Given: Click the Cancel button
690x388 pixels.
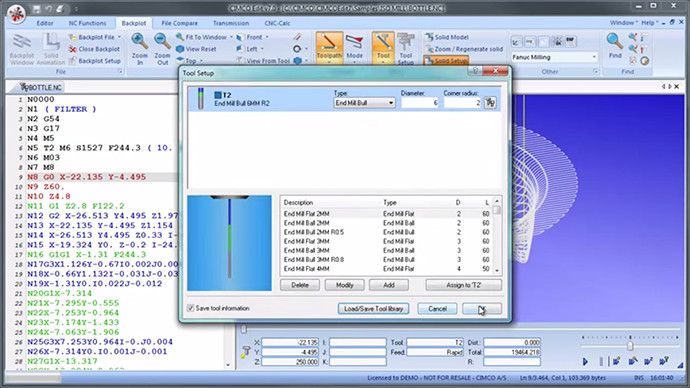Looking at the screenshot, I should click(x=437, y=308).
